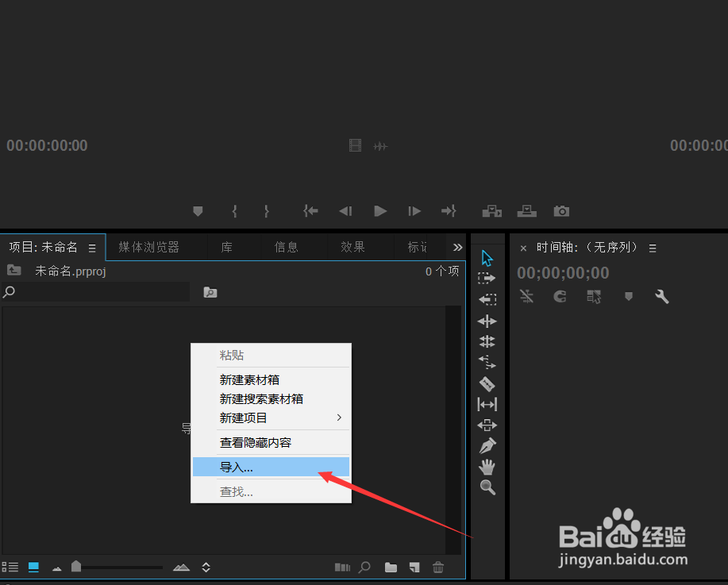Screen dimensions: 728x585
Task: Adjust the thumbnail zoom slider
Action: pos(76,567)
